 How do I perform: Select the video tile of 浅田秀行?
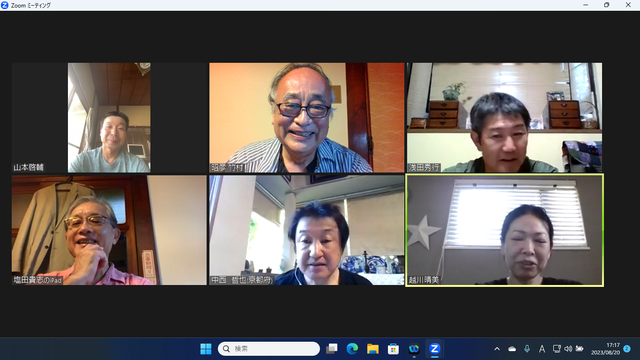[504, 118]
